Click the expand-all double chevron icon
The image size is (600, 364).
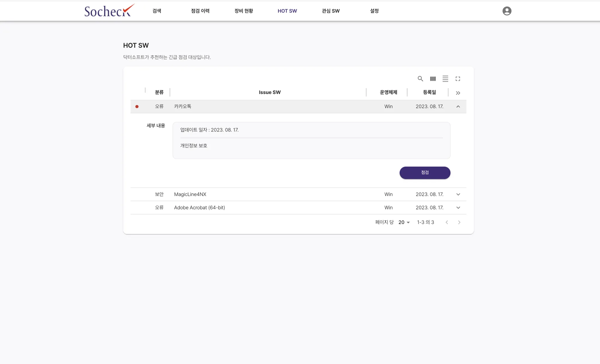point(458,93)
